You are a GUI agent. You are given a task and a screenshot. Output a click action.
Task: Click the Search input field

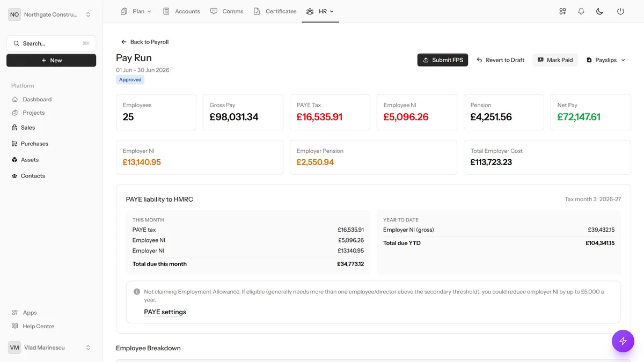click(52, 43)
